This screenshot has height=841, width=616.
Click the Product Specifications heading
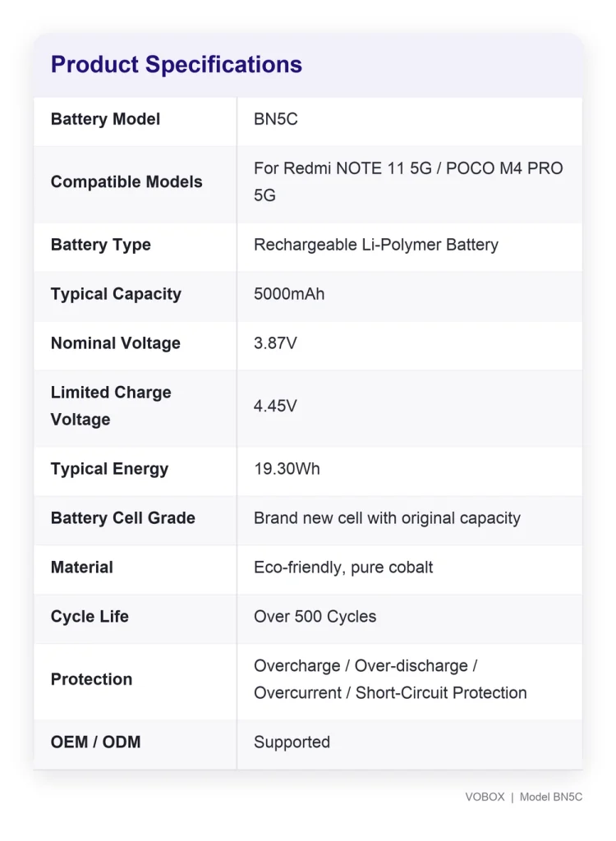tap(176, 65)
